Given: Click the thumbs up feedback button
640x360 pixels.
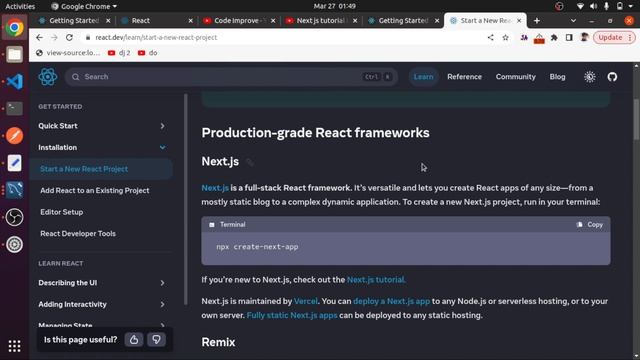Looking at the screenshot, I should [134, 340].
